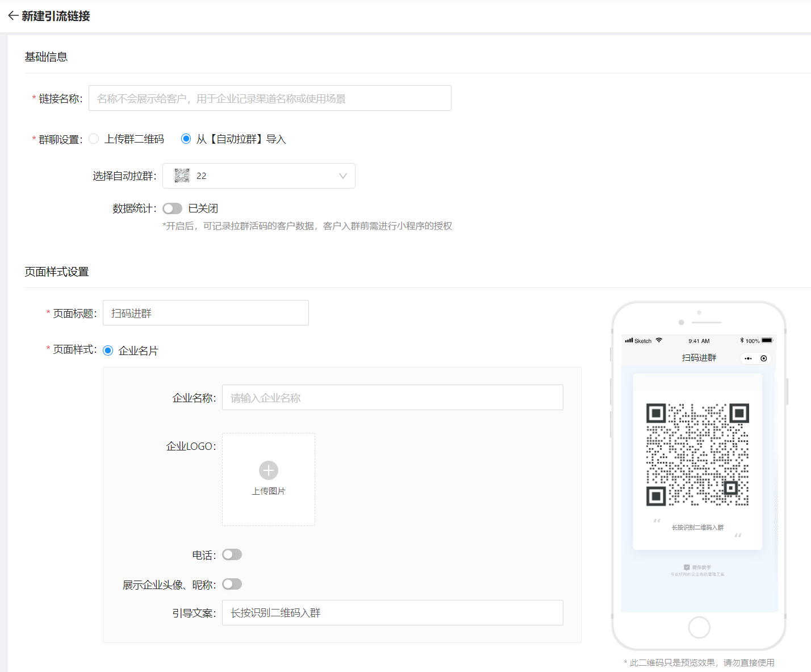Click the battery icon in phone status bar
Viewport: 811px width, 672px height.
(767, 341)
